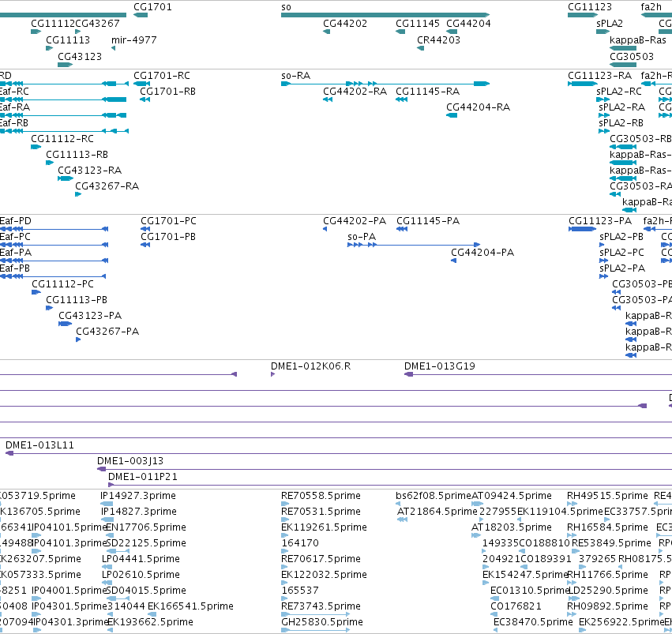Click the 164170 EST label
The height and width of the screenshot is (634, 672).
point(300,544)
